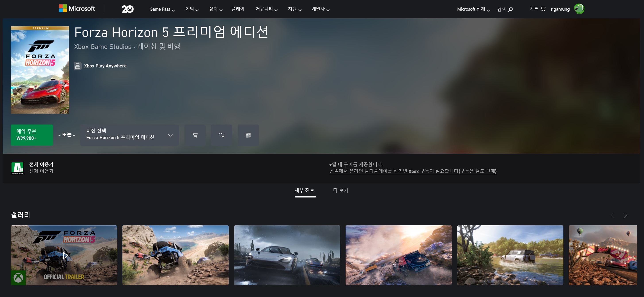Click the Xbox Play Anywhere icon
Screen dimensions: 644x297
pos(78,66)
